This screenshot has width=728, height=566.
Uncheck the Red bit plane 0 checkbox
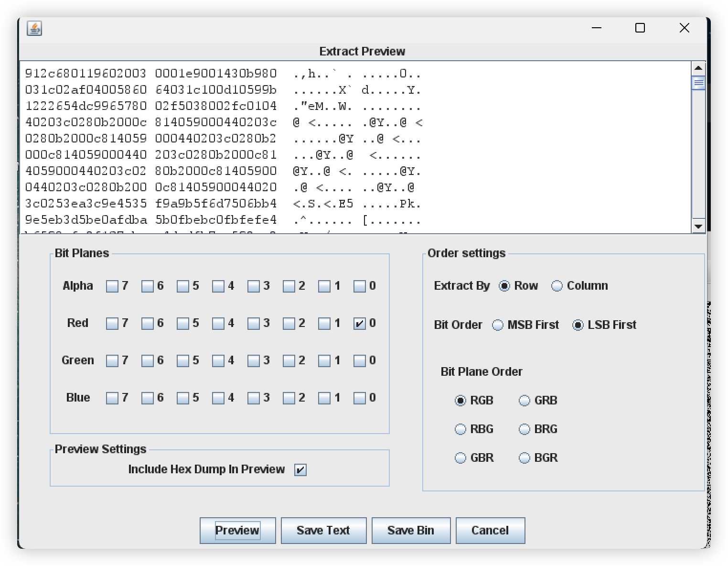pos(359,324)
